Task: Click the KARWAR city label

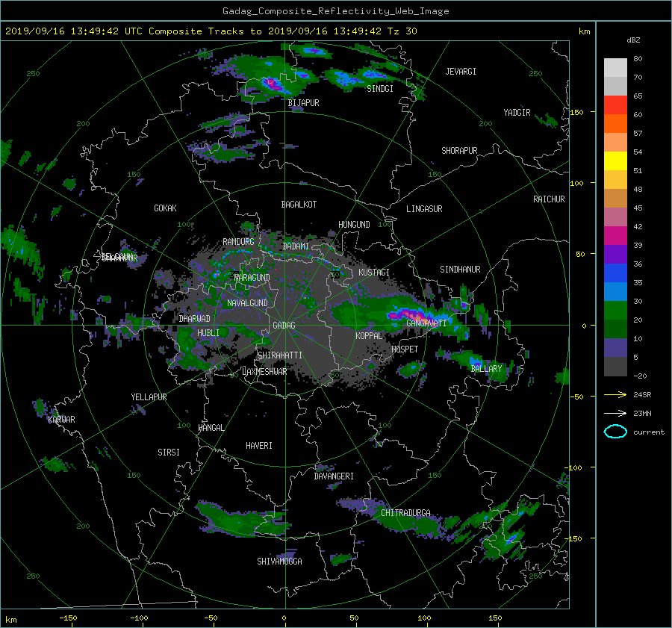Action: [61, 420]
